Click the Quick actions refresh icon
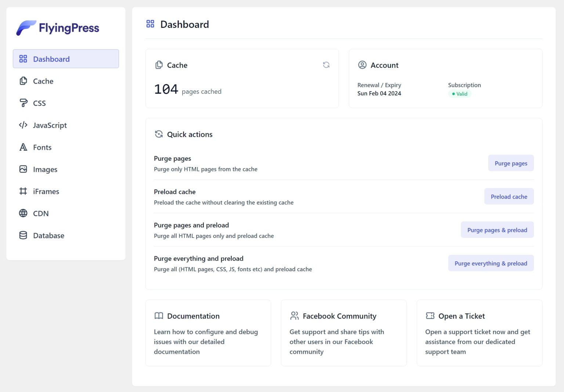This screenshot has width=564, height=392. pos(159,134)
